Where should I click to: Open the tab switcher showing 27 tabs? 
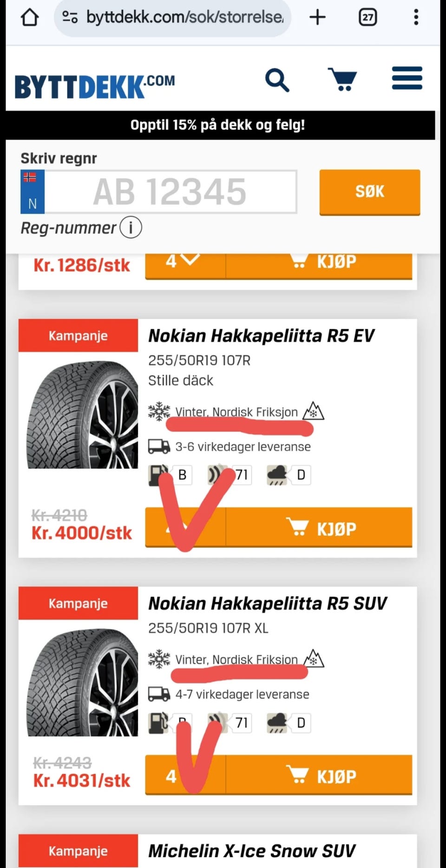coord(367,18)
